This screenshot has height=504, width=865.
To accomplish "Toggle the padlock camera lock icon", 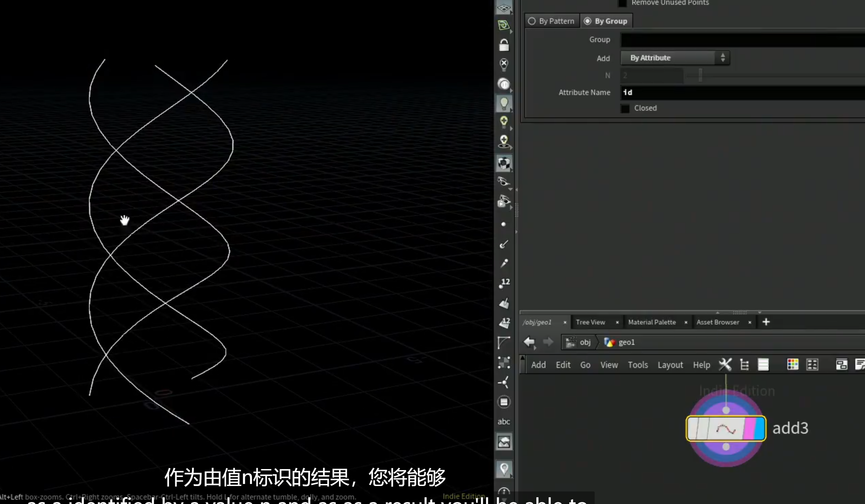I will pos(504,45).
